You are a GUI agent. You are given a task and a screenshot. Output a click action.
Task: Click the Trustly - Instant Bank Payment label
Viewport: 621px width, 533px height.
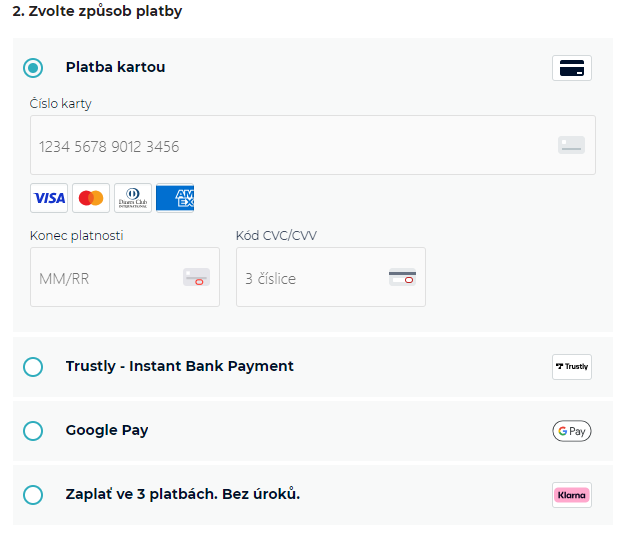[x=180, y=366]
